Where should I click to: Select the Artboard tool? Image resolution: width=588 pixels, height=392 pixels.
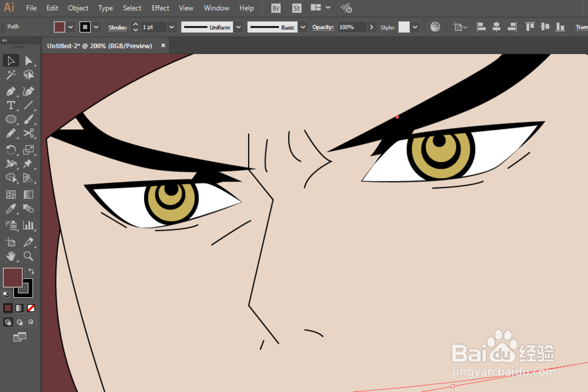coord(11,242)
